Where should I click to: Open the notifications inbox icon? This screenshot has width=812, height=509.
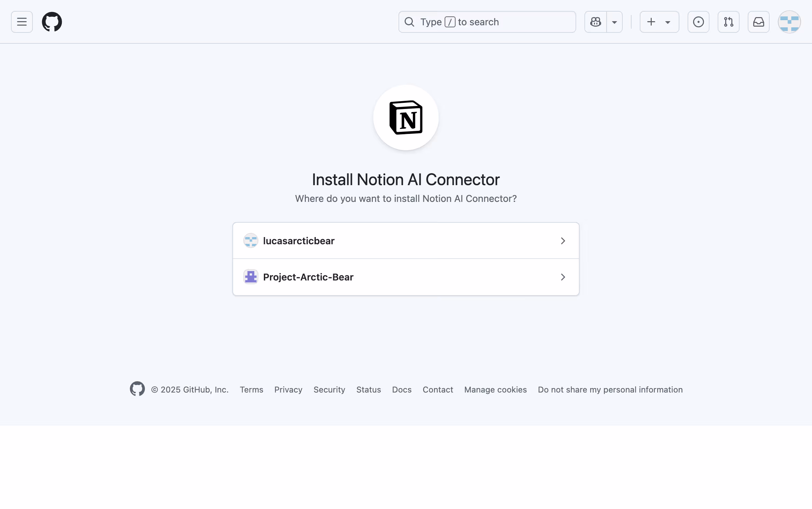click(759, 22)
